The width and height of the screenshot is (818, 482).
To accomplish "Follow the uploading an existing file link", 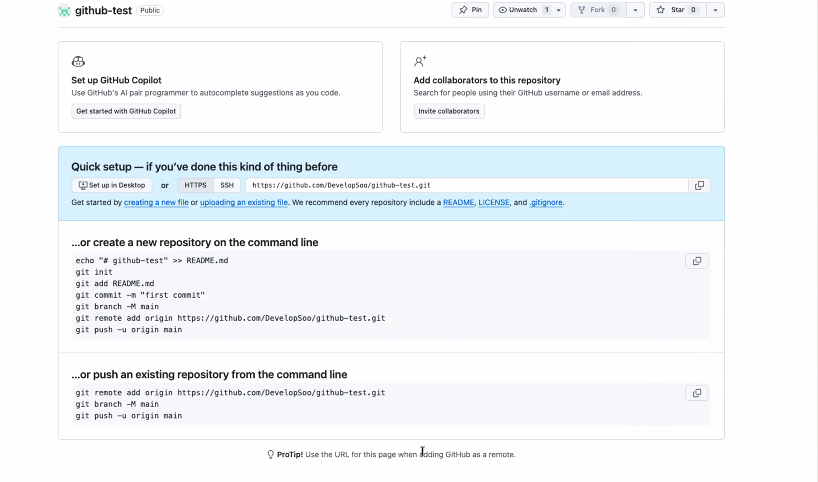I will 244,202.
